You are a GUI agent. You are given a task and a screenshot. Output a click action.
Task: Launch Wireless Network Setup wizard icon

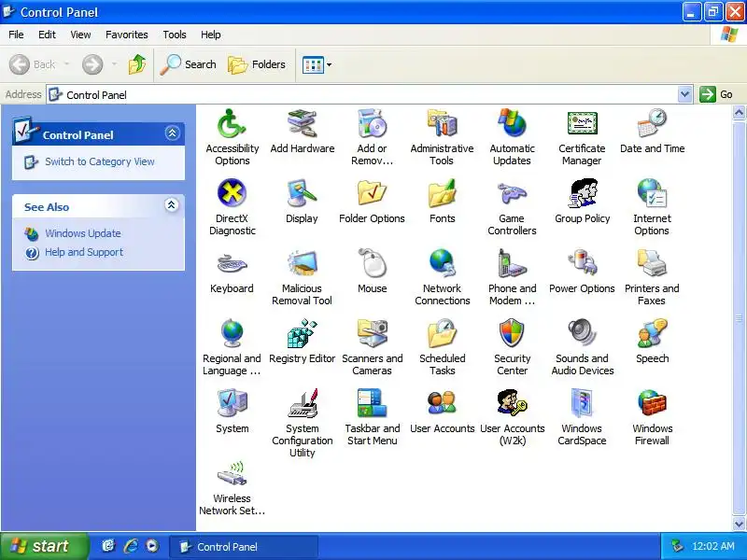[x=232, y=474]
